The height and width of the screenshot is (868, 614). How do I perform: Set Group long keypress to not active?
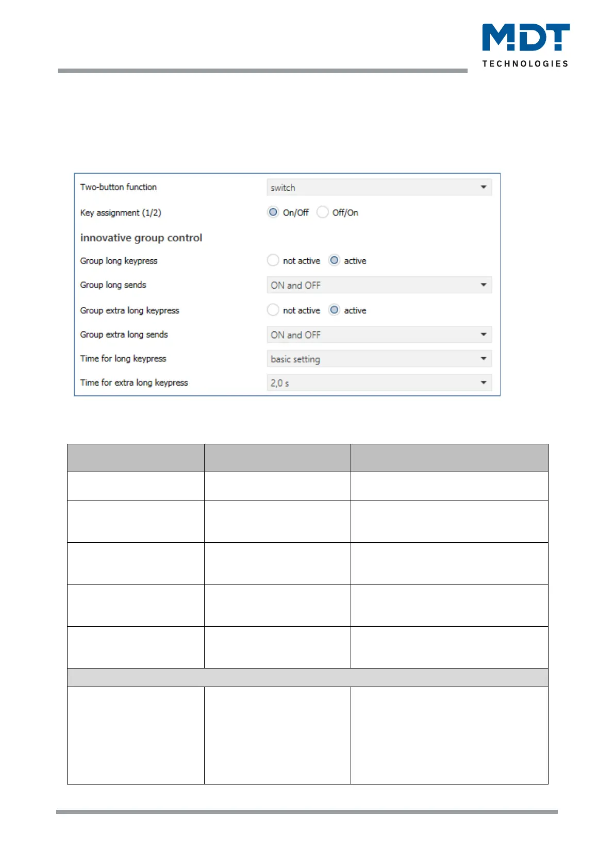pos(273,261)
